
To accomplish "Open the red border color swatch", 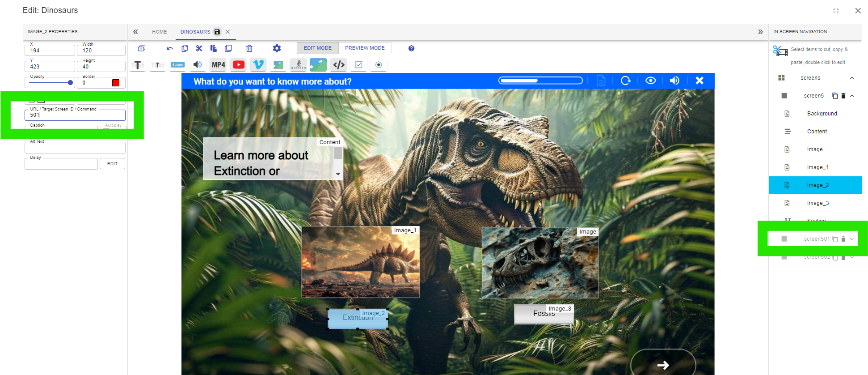I will point(116,83).
